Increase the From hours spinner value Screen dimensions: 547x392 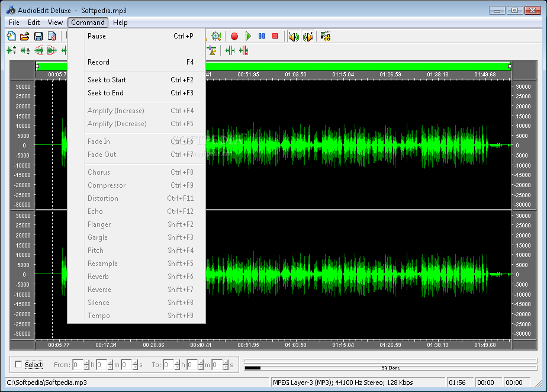87,362
